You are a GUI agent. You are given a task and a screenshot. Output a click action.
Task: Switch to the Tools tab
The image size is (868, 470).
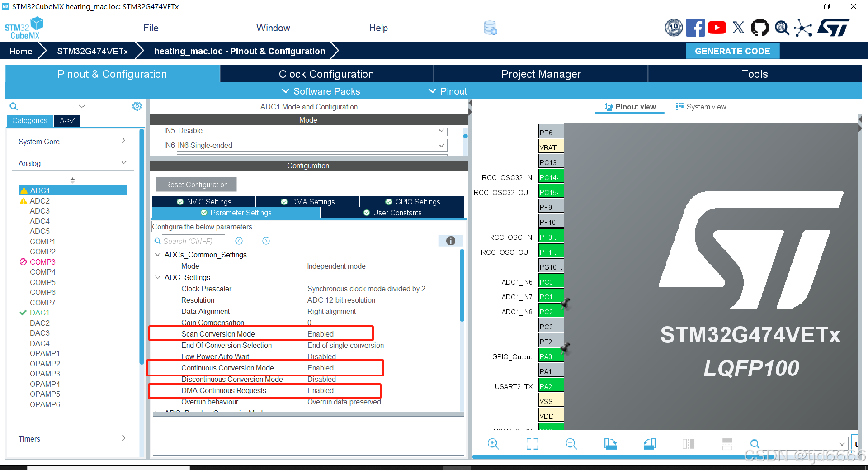[755, 74]
